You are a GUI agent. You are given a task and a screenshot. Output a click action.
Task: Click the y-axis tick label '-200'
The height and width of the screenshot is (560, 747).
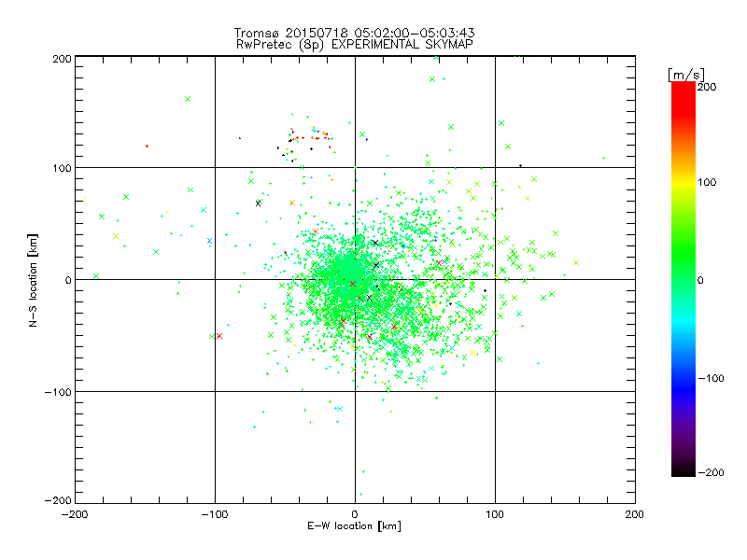coord(58,500)
